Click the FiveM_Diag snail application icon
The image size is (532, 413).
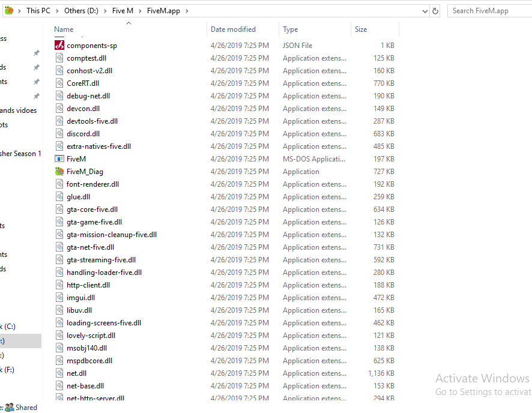click(59, 172)
